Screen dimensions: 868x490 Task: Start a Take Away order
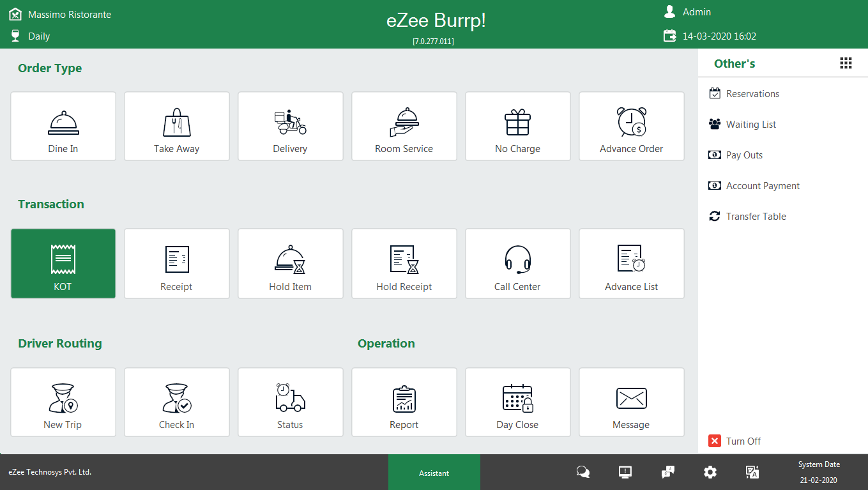177,126
